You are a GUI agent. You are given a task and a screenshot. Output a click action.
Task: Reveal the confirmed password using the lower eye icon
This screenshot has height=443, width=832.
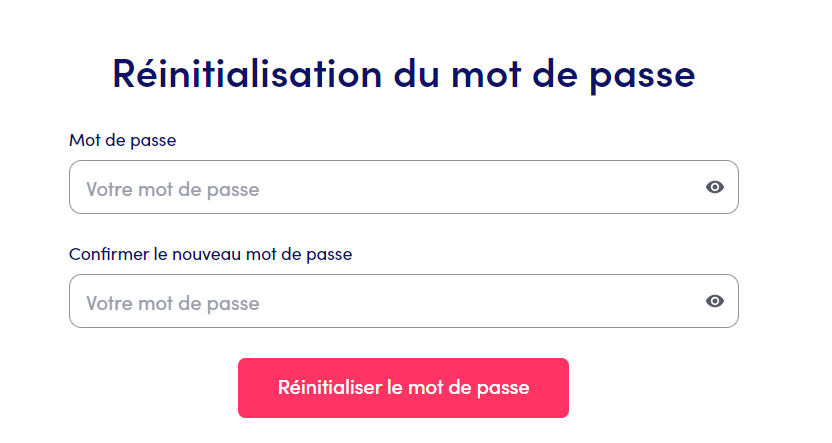[x=714, y=301]
